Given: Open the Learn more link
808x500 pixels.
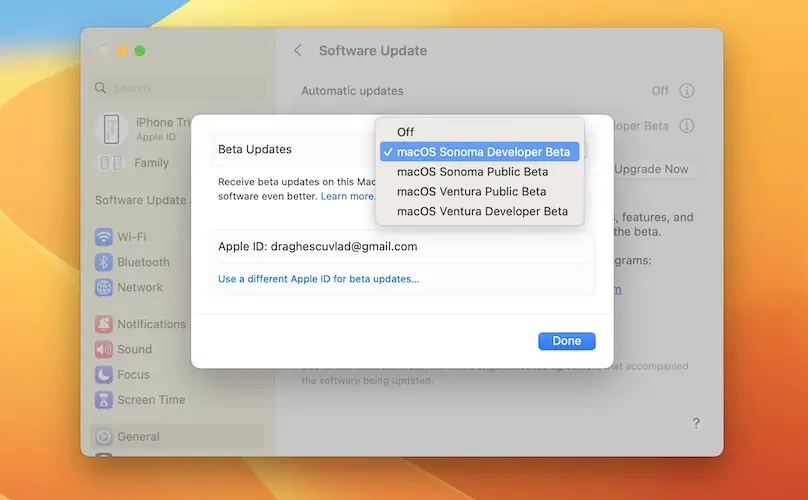Looking at the screenshot, I should point(348,197).
